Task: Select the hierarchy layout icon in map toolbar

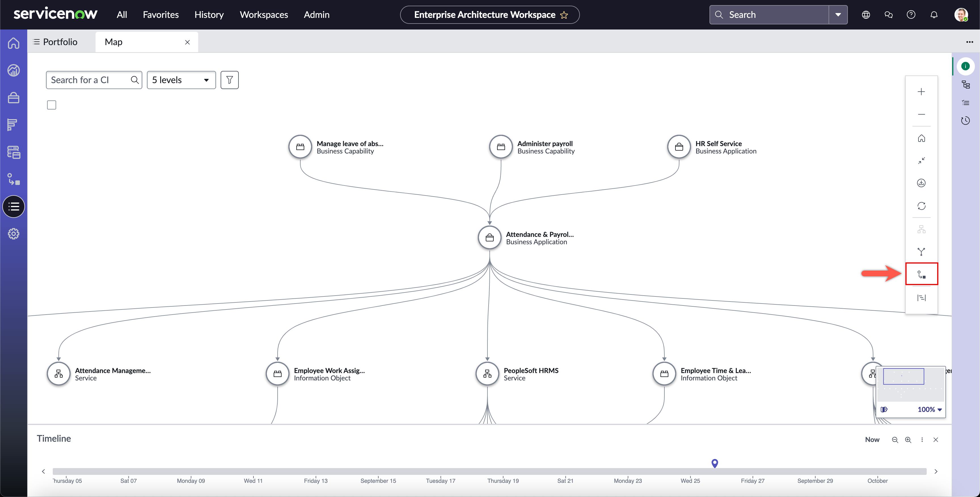Action: pos(921,229)
